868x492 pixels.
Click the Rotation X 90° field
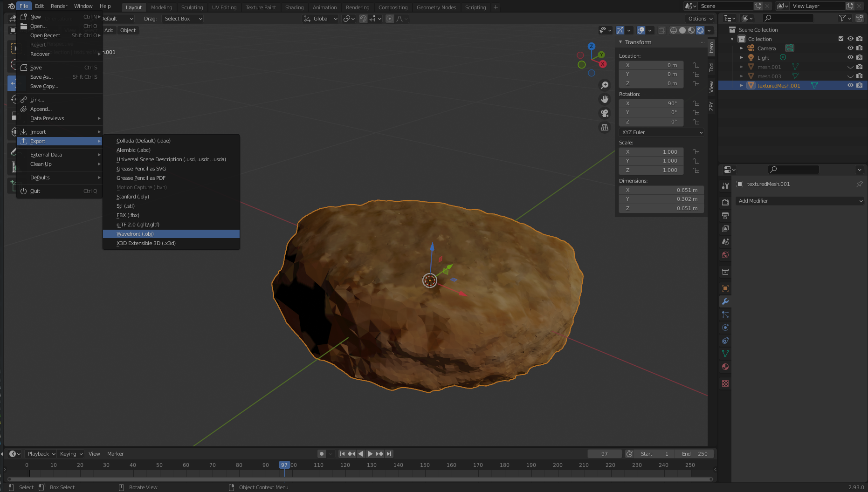[651, 103]
